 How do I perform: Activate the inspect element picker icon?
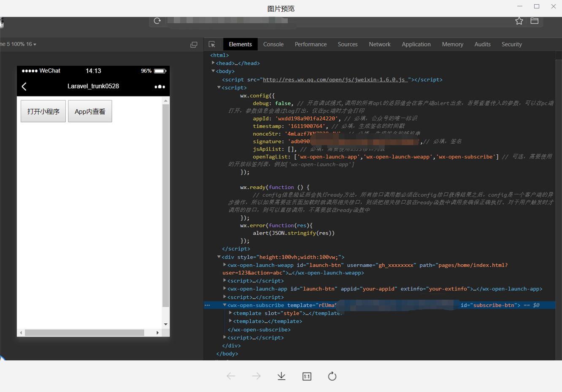212,44
